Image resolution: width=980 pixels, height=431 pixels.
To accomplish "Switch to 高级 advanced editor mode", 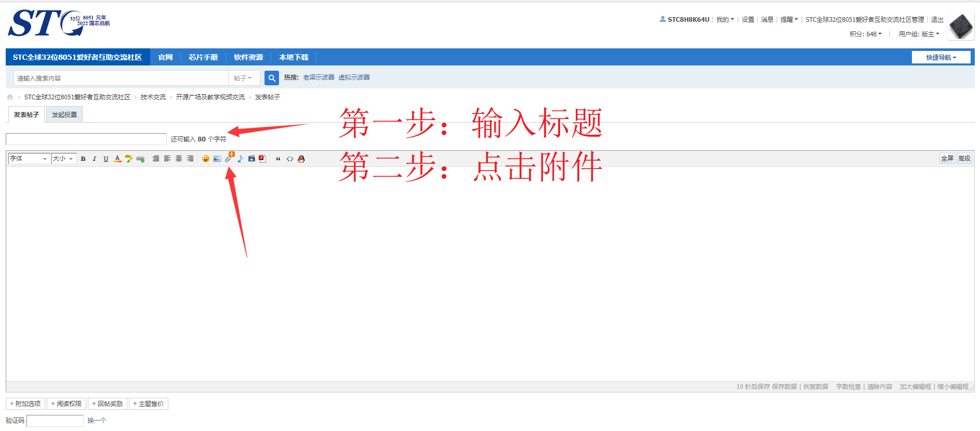I will tap(964, 159).
